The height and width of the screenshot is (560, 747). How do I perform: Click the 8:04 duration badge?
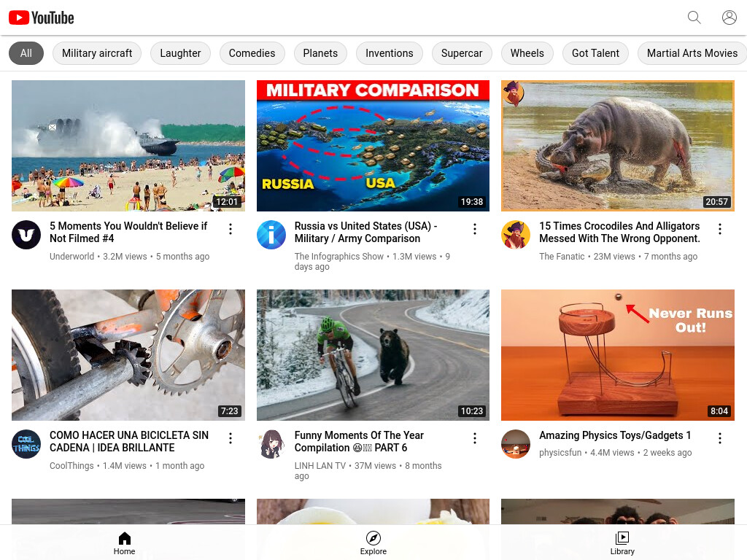719,411
